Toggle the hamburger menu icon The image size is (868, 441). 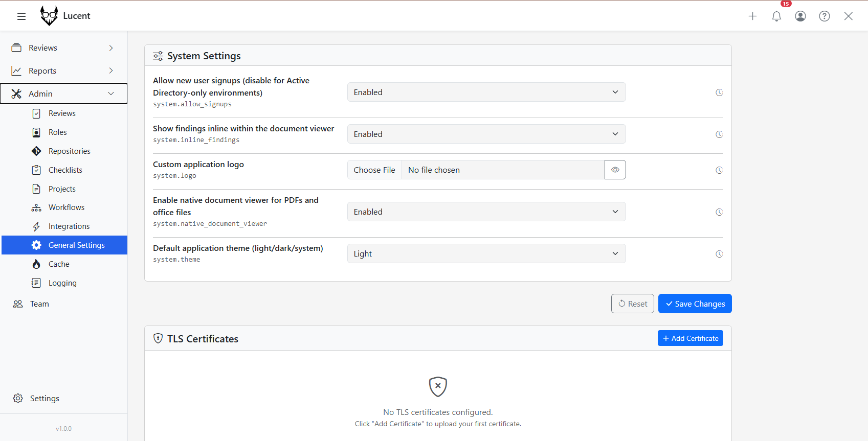tap(21, 16)
